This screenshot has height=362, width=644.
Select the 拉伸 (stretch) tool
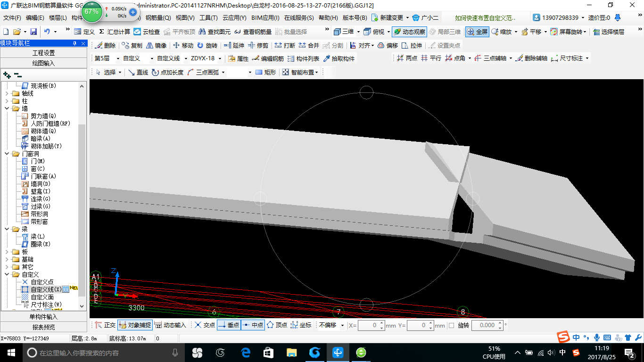tap(412, 46)
